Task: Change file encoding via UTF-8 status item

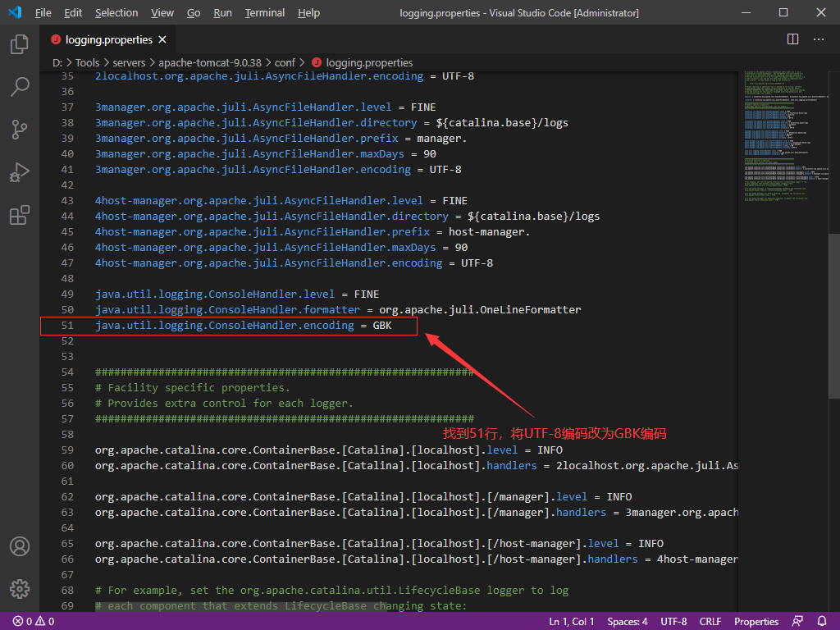Action: 673,622
